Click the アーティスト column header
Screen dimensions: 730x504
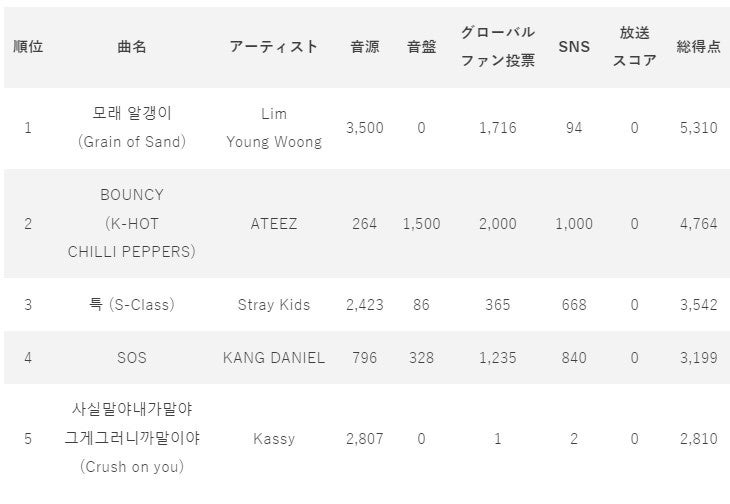[x=273, y=47]
